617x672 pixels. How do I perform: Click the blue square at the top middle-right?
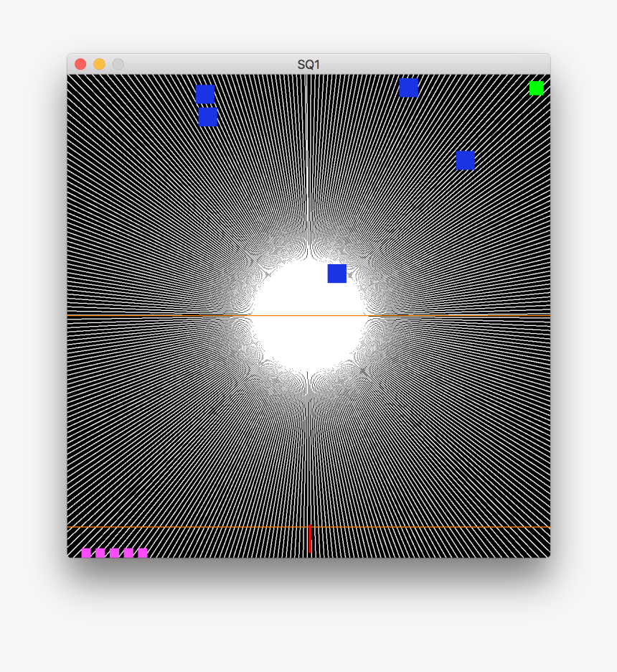point(409,88)
